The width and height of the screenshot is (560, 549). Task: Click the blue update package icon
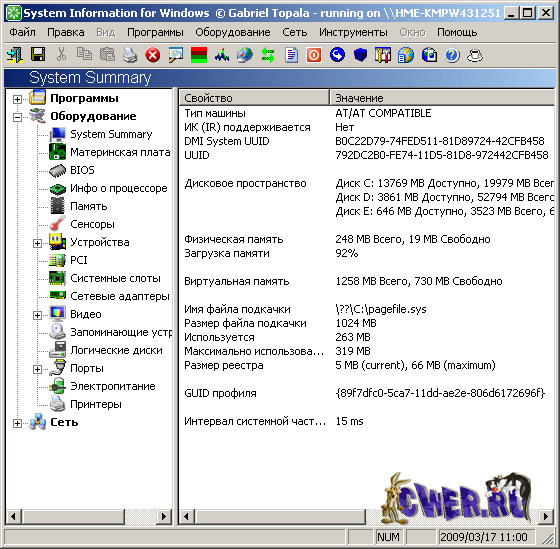click(429, 55)
